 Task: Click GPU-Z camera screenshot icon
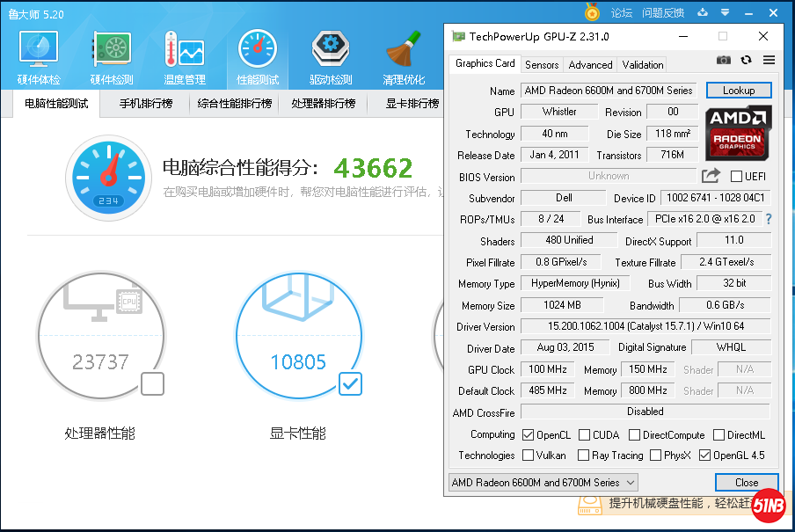click(723, 60)
